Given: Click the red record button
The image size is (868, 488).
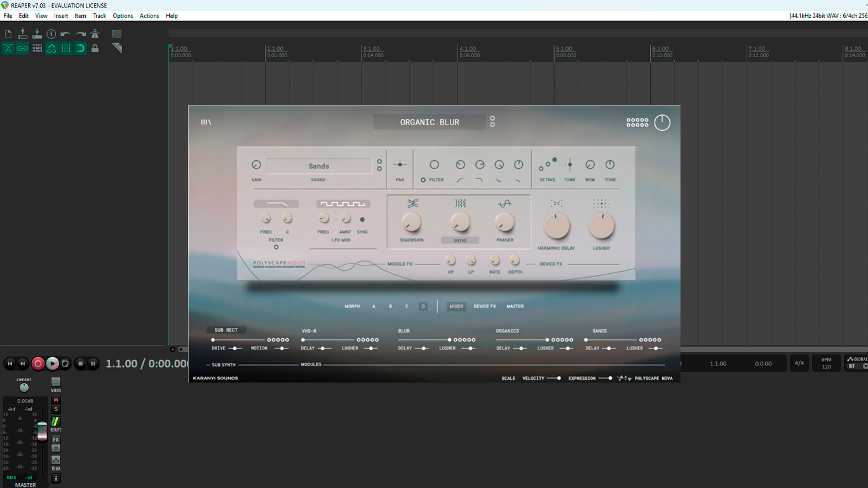Looking at the screenshot, I should (x=38, y=363).
